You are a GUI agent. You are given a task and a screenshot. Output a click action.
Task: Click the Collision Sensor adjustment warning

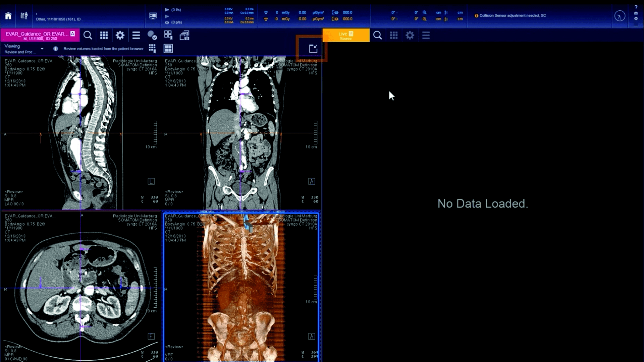coord(510,15)
